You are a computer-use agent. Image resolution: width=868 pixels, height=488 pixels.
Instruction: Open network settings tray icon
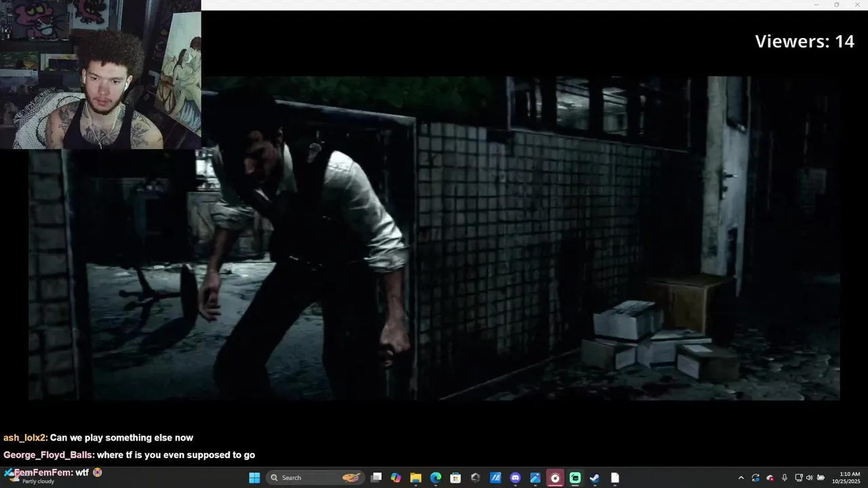(x=799, y=478)
